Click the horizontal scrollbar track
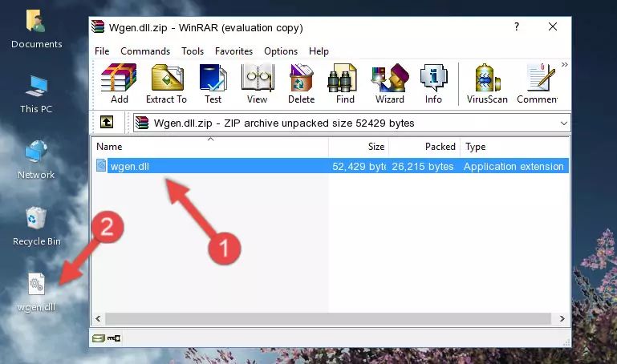Image resolution: width=617 pixels, height=364 pixels. coord(328,318)
